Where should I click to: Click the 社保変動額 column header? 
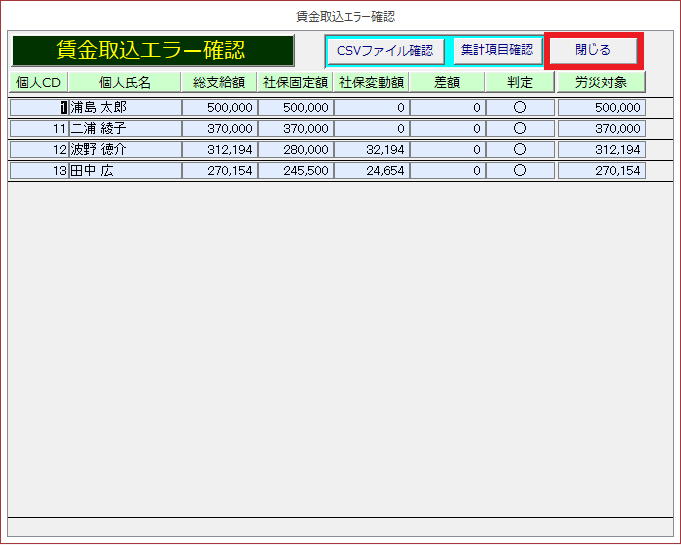coord(371,82)
